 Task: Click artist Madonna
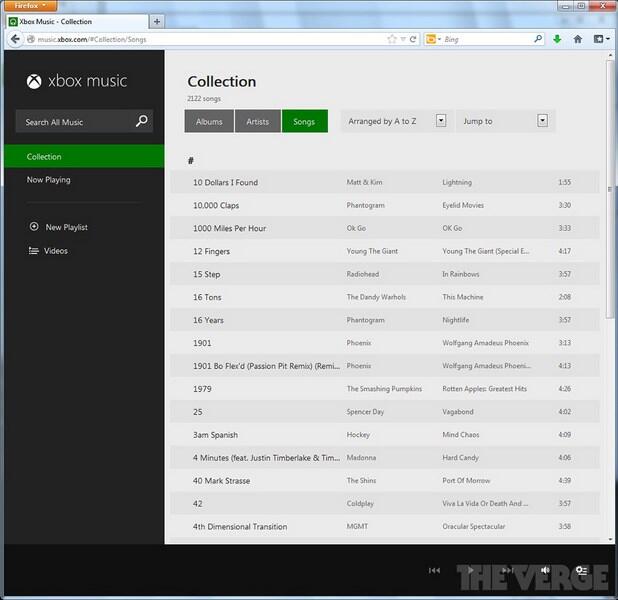tap(361, 458)
